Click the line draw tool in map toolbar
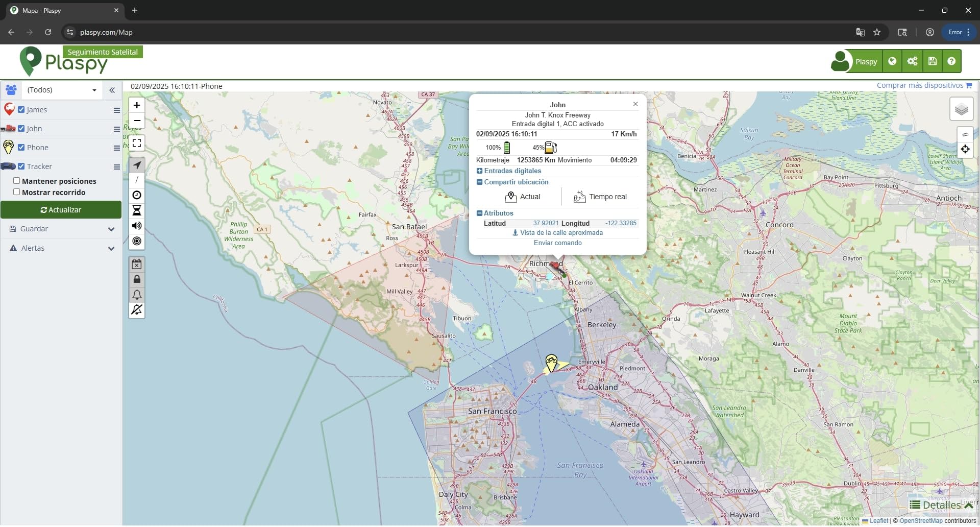The height and width of the screenshot is (527, 980). click(137, 180)
